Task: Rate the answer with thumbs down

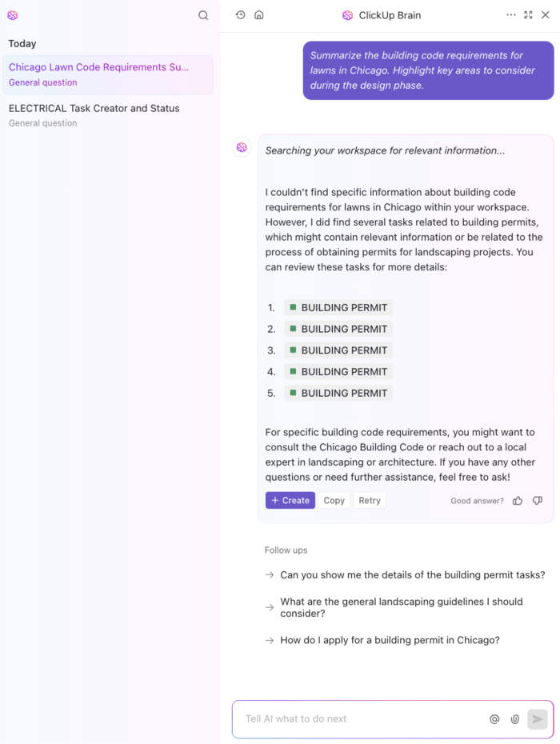Action: point(538,500)
